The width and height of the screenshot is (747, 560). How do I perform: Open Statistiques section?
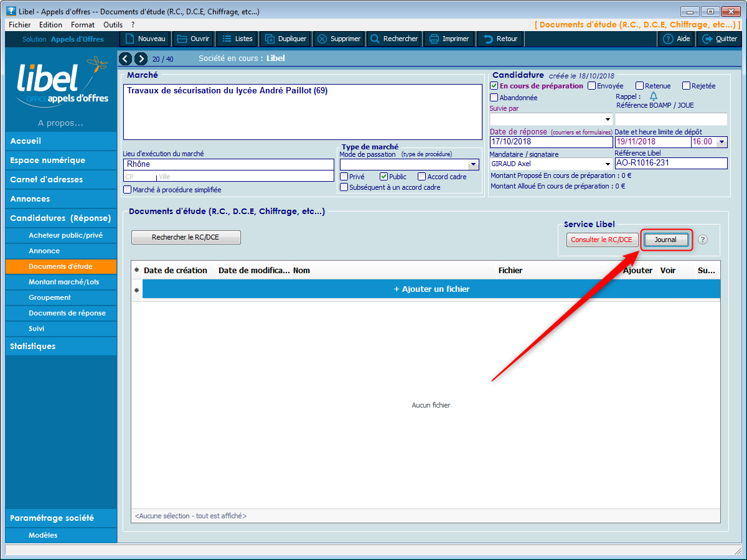[61, 347]
